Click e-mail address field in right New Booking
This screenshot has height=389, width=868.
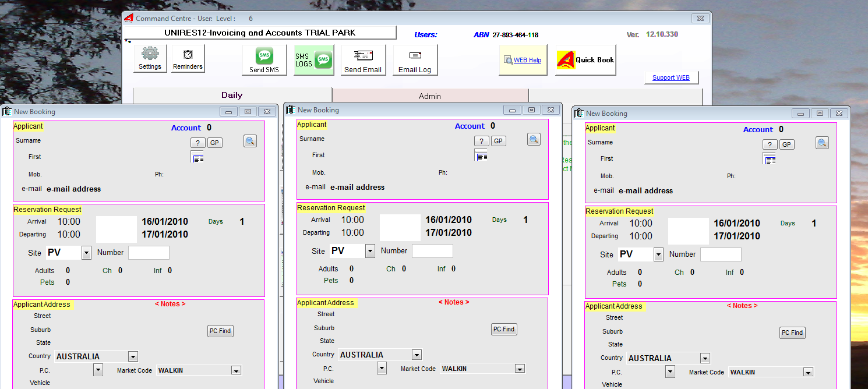point(645,191)
